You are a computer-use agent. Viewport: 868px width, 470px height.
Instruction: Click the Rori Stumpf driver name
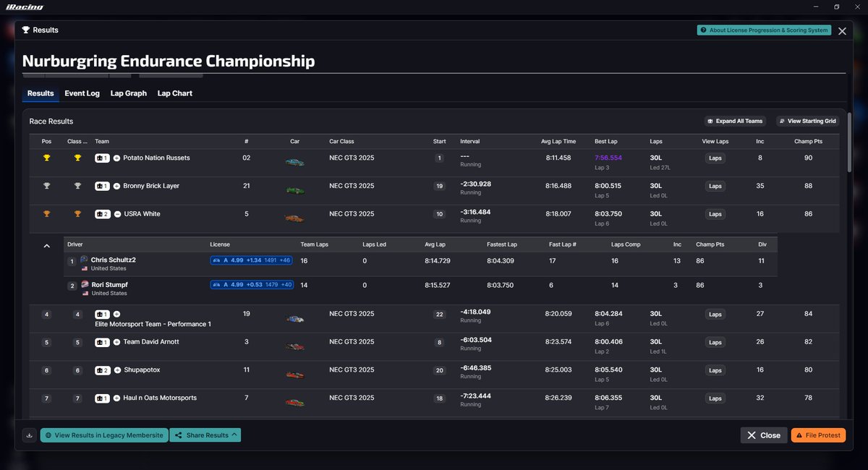click(109, 285)
